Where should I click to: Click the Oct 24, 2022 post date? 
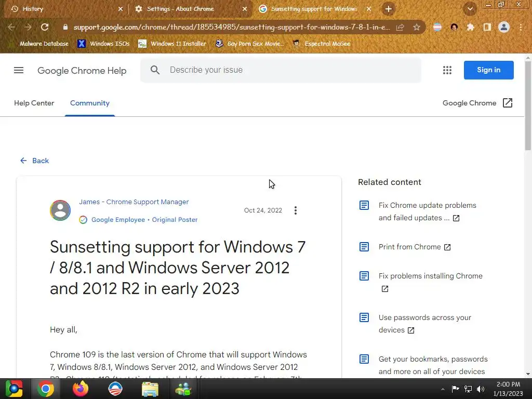click(x=263, y=210)
